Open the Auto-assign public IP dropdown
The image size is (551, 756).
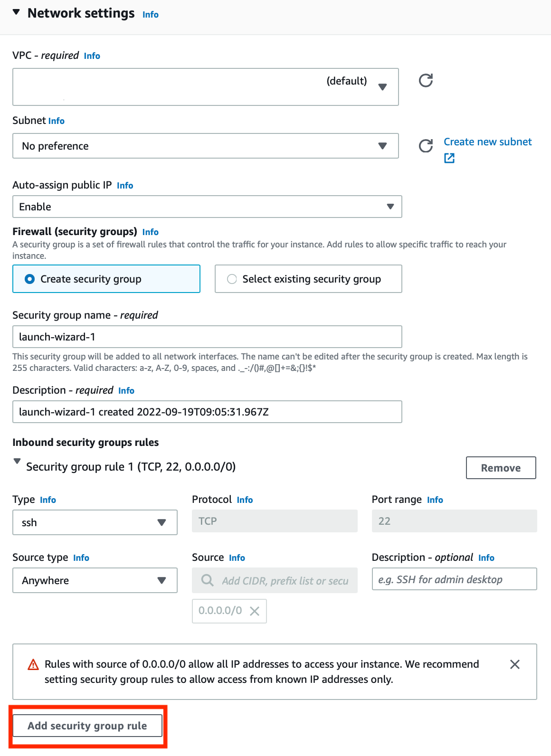point(207,207)
